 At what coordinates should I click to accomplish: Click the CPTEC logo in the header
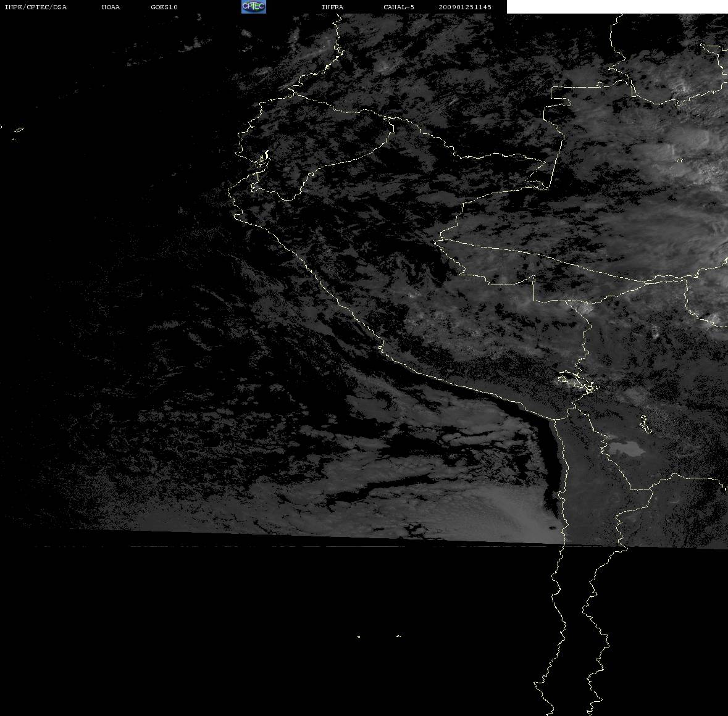tap(254, 7)
